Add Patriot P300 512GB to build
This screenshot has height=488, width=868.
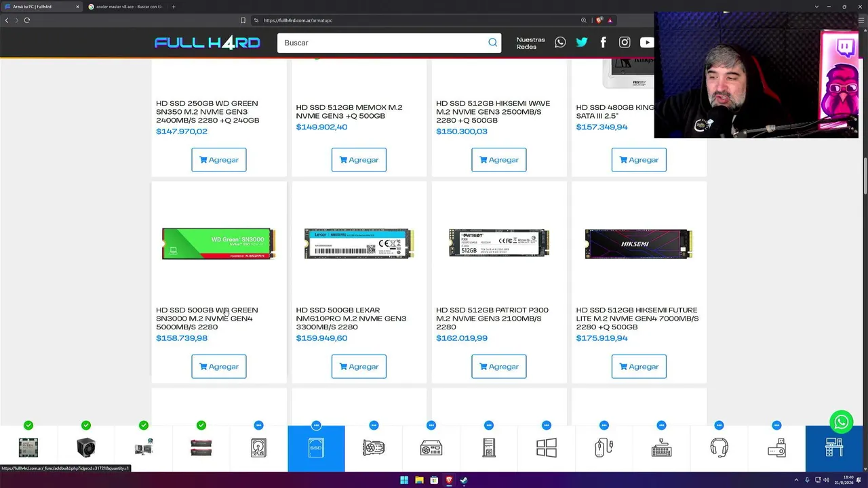tap(498, 367)
